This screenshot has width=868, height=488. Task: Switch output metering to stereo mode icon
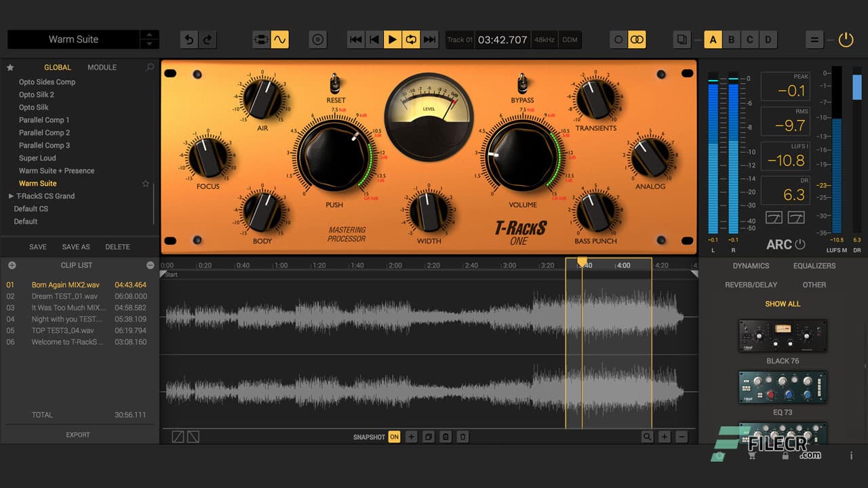click(x=637, y=39)
